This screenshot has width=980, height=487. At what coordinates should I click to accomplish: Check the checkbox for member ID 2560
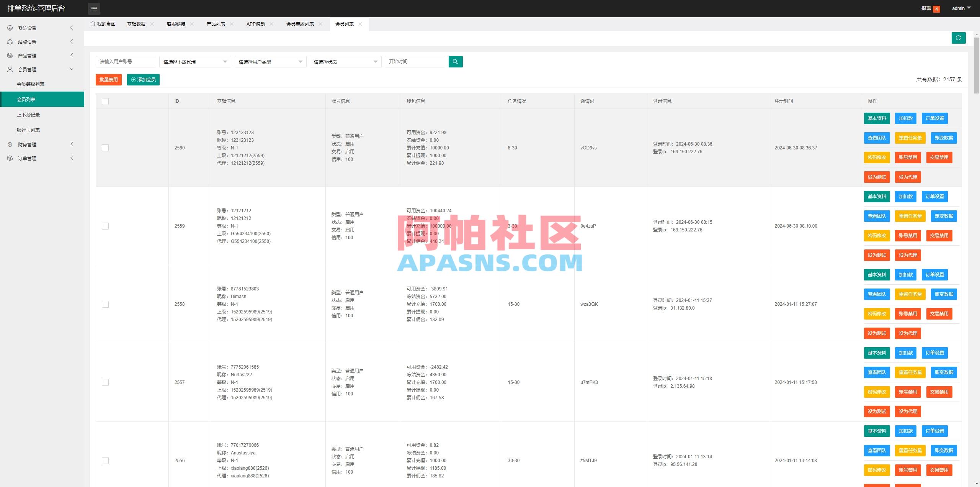pyautogui.click(x=105, y=148)
